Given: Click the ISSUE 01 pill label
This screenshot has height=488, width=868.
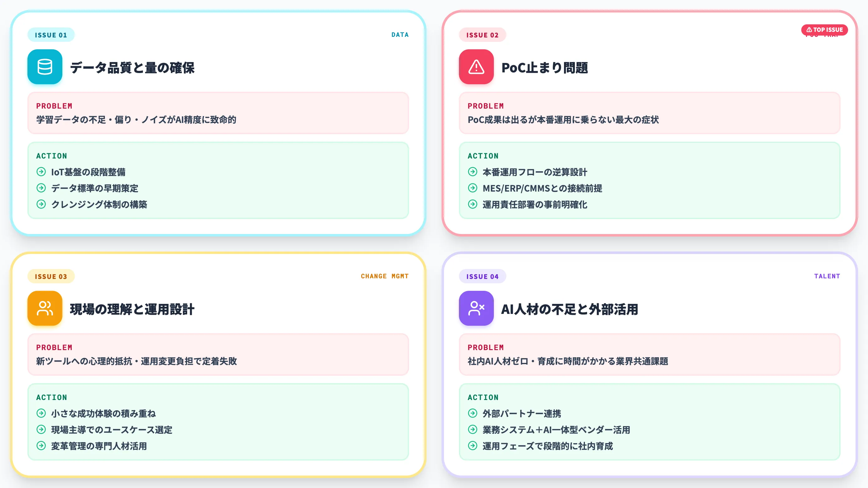Looking at the screenshot, I should click(51, 35).
